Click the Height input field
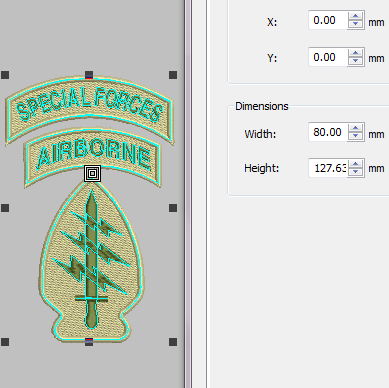389x388 pixels. click(x=328, y=168)
